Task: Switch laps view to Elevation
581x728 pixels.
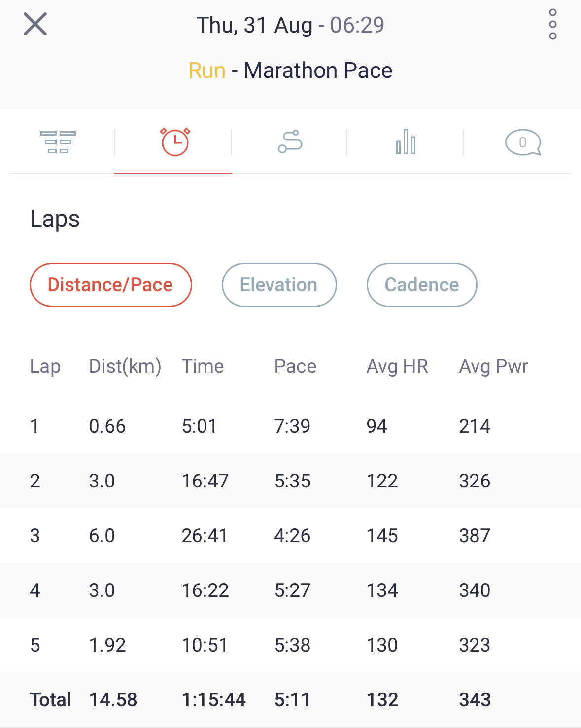Action: coord(279,285)
